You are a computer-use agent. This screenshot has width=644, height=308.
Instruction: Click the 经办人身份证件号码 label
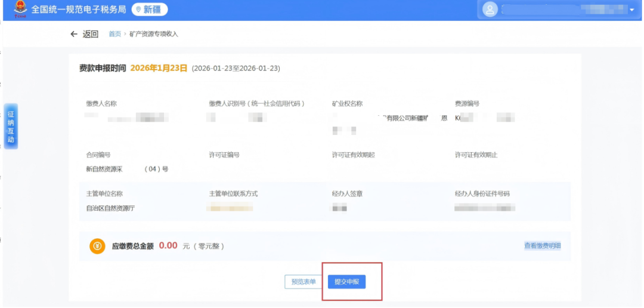click(x=482, y=193)
